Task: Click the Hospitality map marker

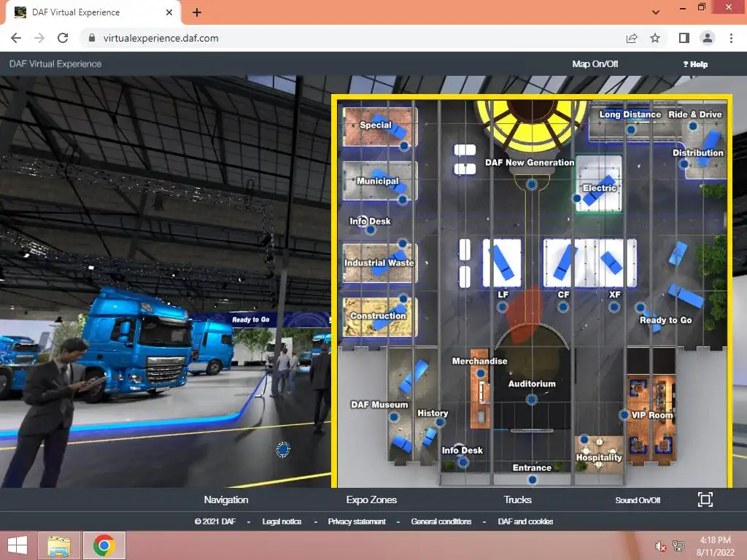Action: pyautogui.click(x=584, y=439)
